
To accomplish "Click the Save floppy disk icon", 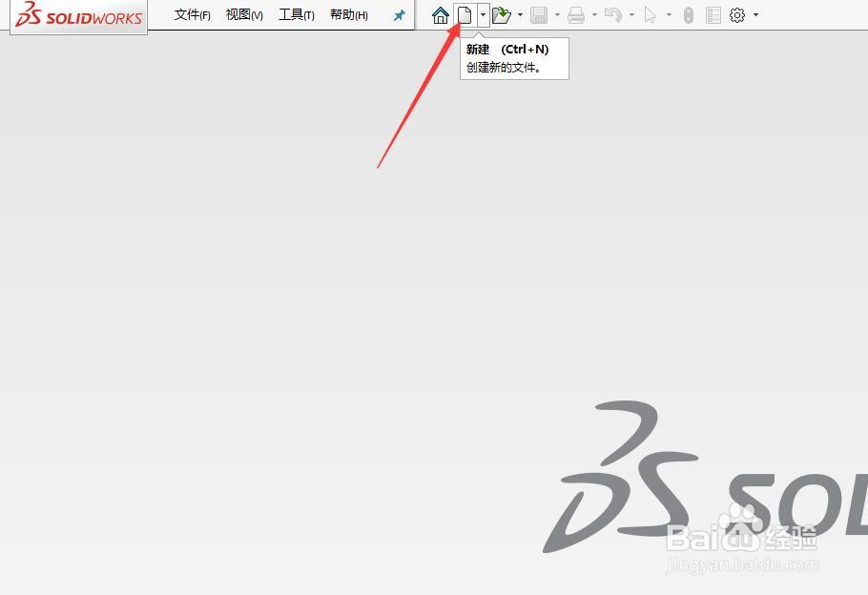I will pyautogui.click(x=539, y=15).
